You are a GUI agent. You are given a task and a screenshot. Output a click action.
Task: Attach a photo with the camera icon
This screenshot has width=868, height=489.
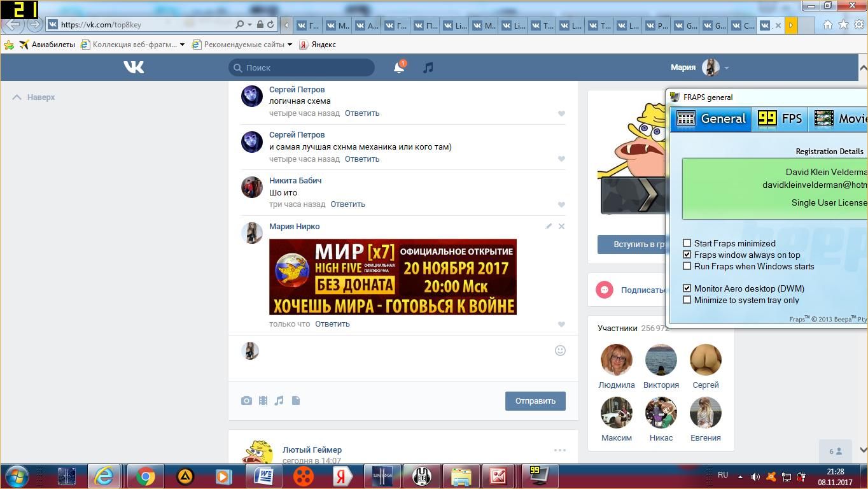click(x=246, y=400)
